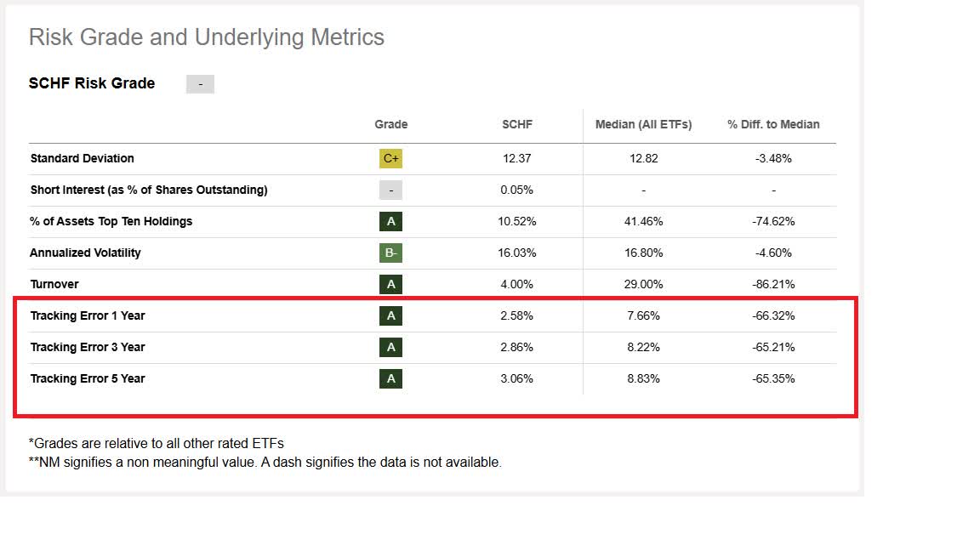The image size is (980, 551).
Task: Click the Annualized Volatility B- grade badge
Action: pyautogui.click(x=390, y=253)
